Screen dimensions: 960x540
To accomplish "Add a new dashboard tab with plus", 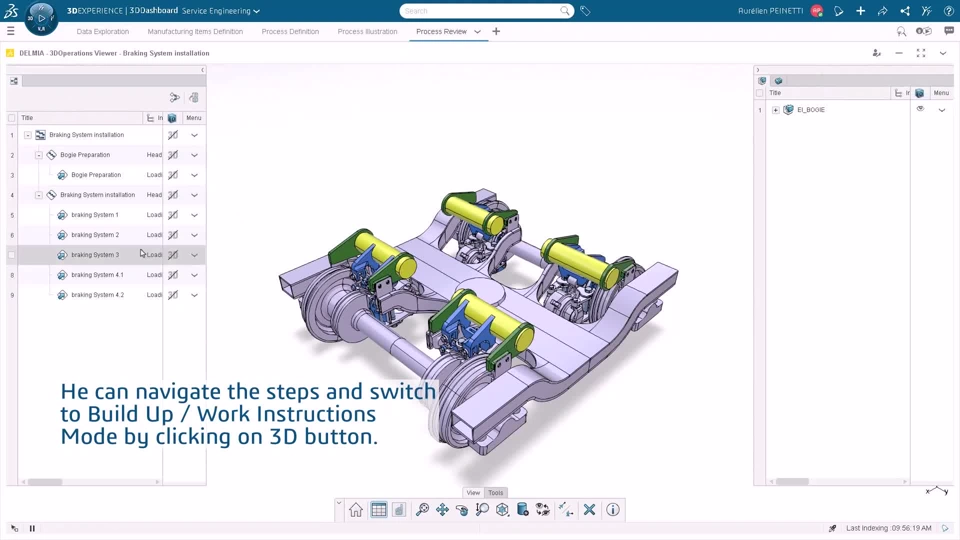I will [x=496, y=31].
